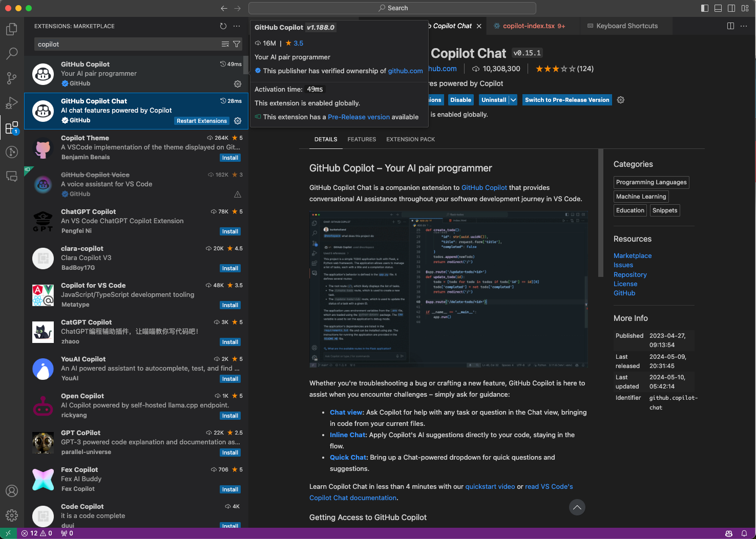This screenshot has width=756, height=539.
Task: Open the Run and Debug view
Action: coord(11,103)
